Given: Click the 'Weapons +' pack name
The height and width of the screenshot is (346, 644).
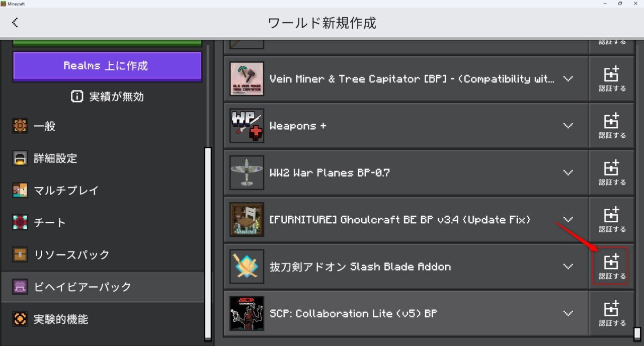Looking at the screenshot, I should (x=298, y=126).
